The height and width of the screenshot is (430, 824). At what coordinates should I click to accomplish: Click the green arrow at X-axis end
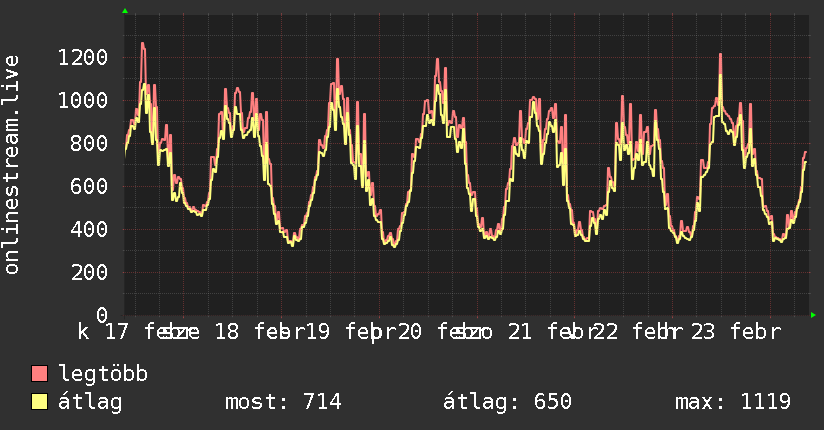(x=813, y=315)
